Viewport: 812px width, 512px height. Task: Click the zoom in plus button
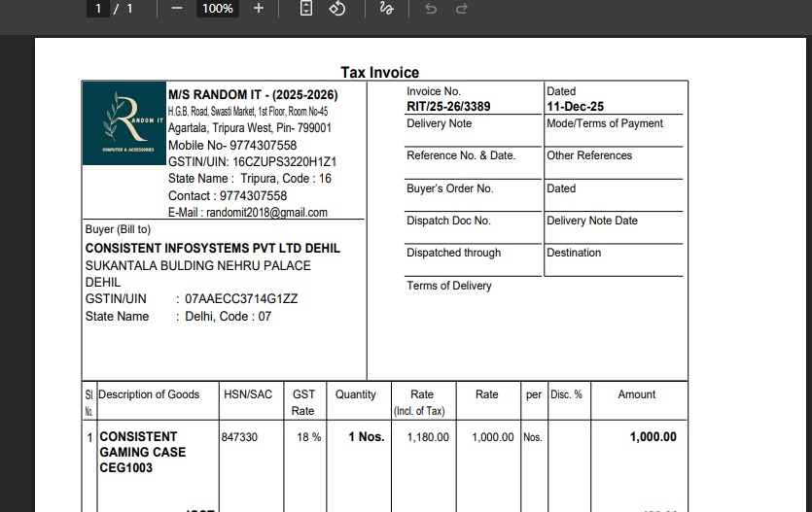(x=259, y=9)
